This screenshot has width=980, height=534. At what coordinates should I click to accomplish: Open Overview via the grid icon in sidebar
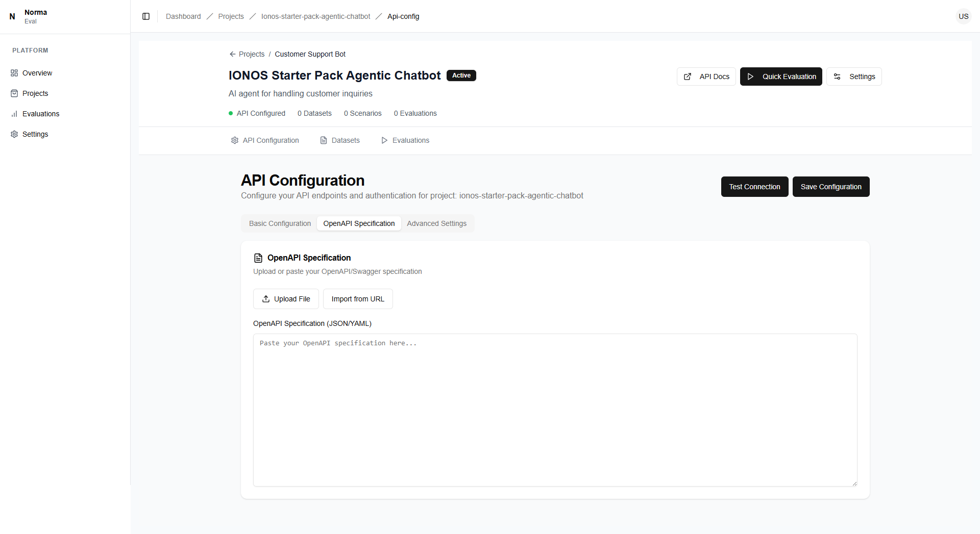coord(14,72)
